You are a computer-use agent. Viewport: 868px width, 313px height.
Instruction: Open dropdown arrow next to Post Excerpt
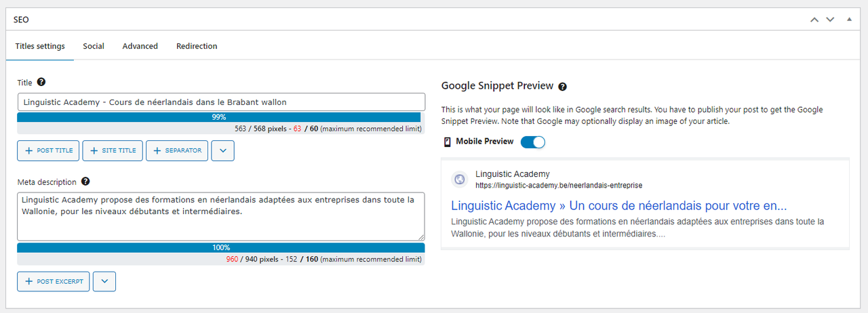[x=104, y=281]
